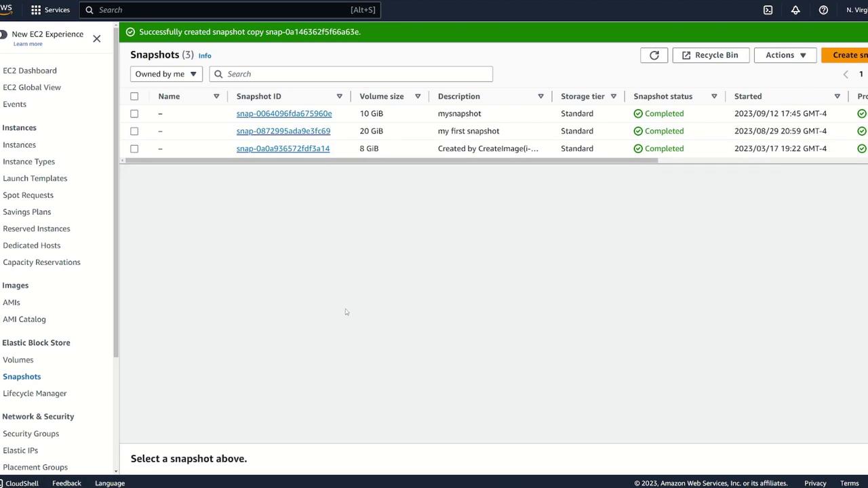Image resolution: width=868 pixels, height=488 pixels.
Task: Open Capacity Reservations page
Action: [41, 262]
